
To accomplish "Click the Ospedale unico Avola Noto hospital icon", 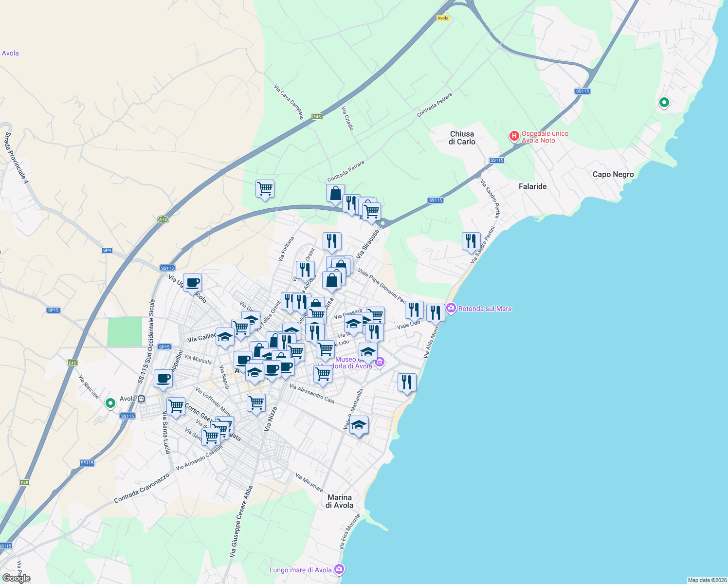I will (514, 135).
